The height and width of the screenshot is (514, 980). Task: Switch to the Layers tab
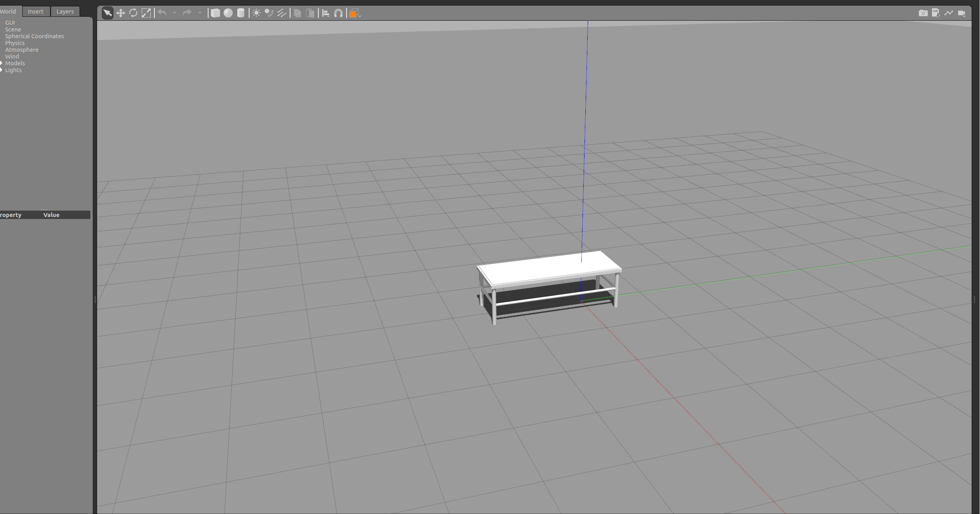coord(65,12)
